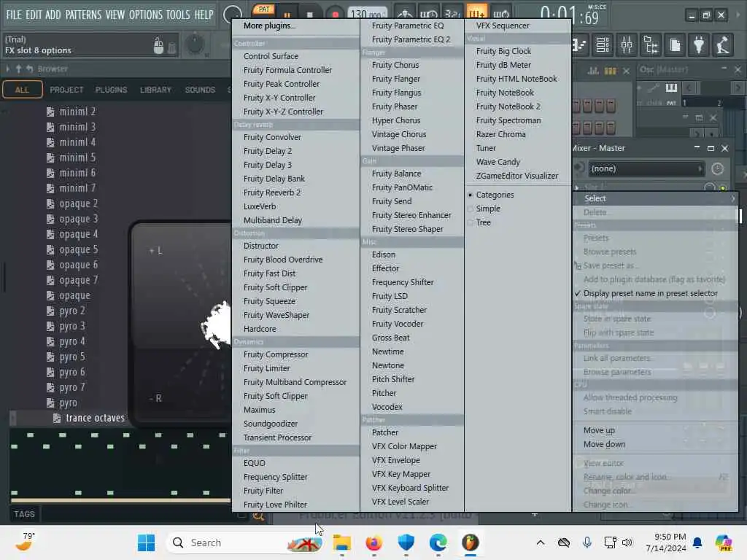Image resolution: width=747 pixels, height=560 pixels.
Task: Click the expand arrow left of Browser title
Action: click(x=7, y=69)
